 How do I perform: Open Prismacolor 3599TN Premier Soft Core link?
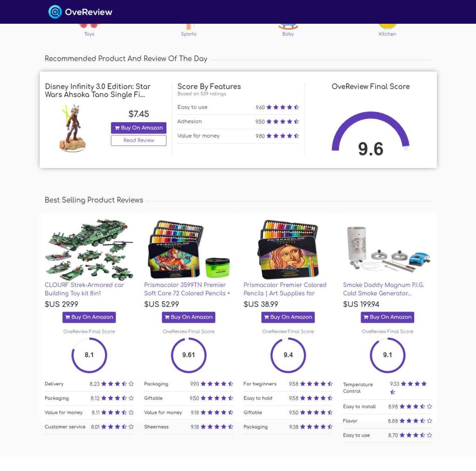coord(187,289)
